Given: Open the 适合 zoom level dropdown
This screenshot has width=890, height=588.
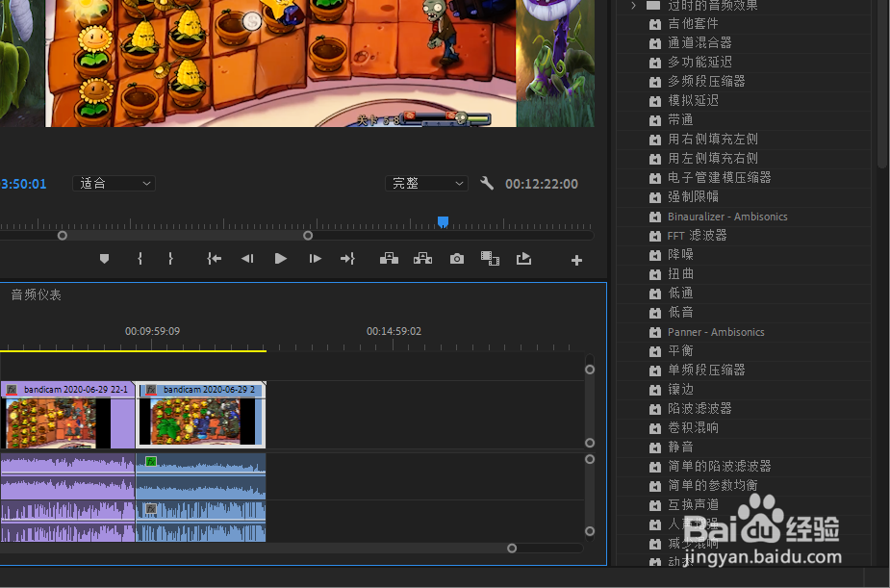Looking at the screenshot, I should 114,183.
